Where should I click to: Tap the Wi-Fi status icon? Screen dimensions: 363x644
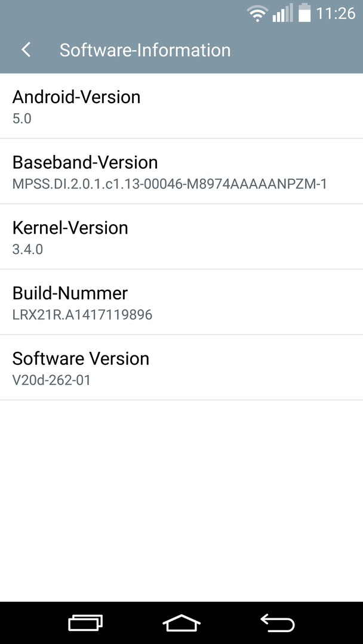tap(257, 14)
